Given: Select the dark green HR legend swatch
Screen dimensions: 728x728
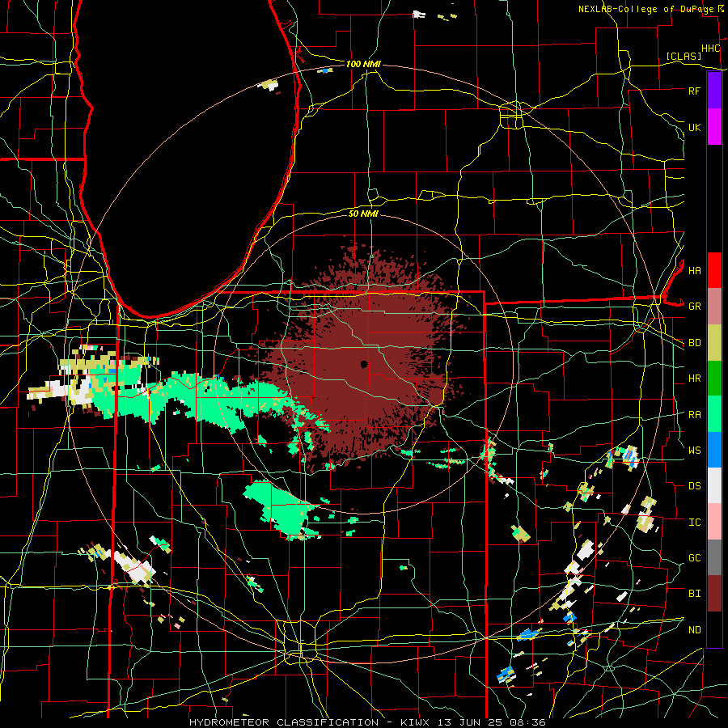Looking at the screenshot, I should (x=714, y=379).
